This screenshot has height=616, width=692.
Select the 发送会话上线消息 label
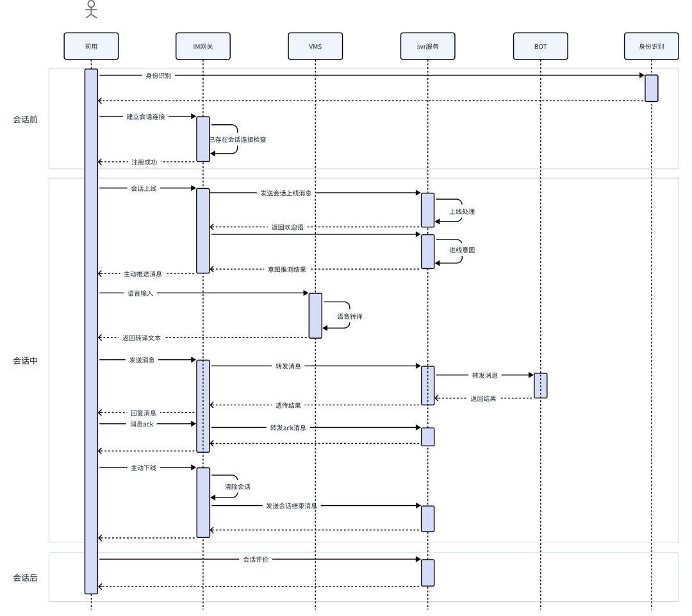coord(286,193)
